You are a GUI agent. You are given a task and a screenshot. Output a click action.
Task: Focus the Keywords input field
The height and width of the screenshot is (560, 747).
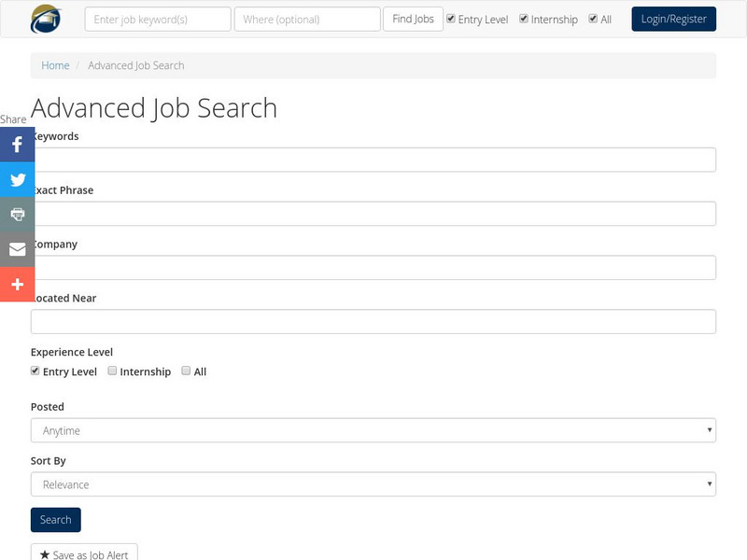[373, 160]
